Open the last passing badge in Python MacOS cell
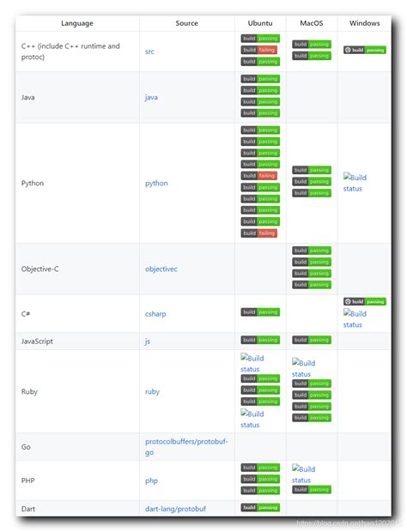 click(x=312, y=193)
